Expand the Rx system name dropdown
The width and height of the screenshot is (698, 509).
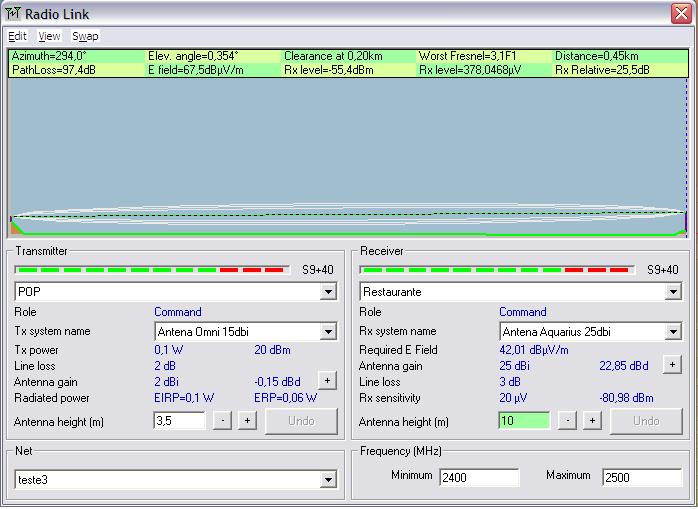pos(673,331)
